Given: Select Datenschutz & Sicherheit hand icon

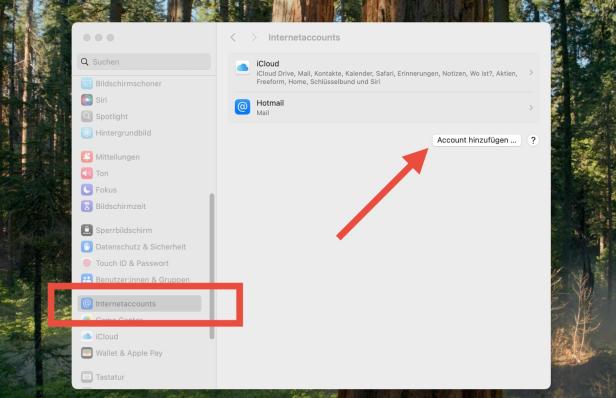Looking at the screenshot, I should pyautogui.click(x=87, y=247).
